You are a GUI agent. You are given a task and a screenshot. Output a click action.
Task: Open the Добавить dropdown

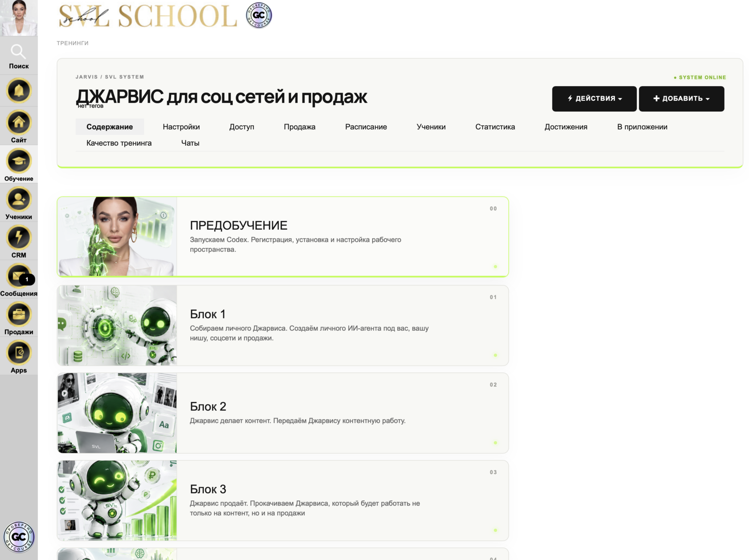[x=681, y=99]
